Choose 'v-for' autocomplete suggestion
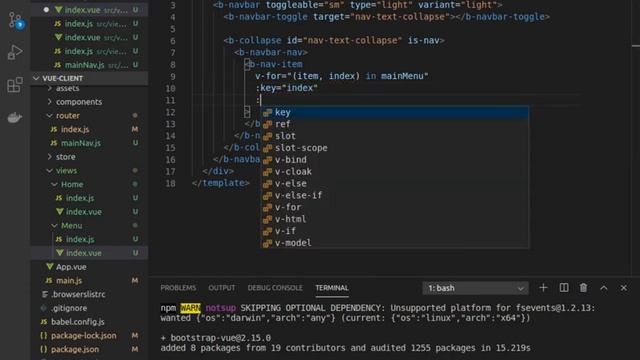640x360 pixels. click(395, 207)
